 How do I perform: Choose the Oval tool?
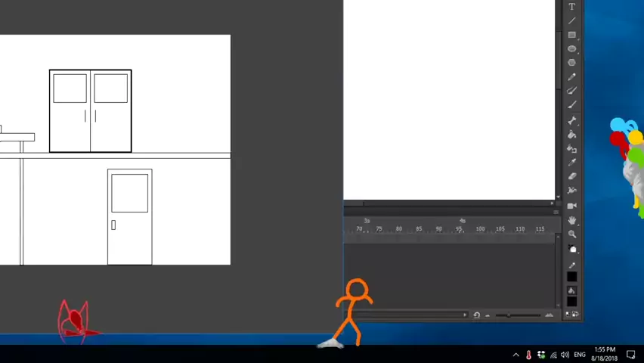tap(572, 49)
